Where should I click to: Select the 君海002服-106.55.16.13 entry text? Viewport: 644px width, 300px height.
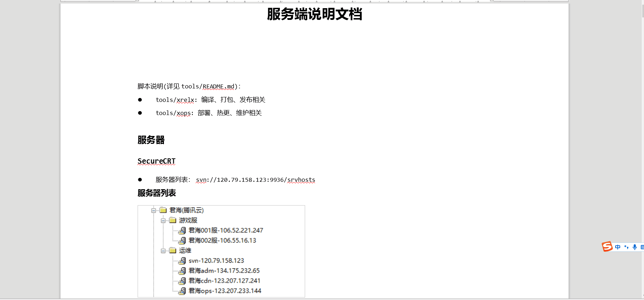222,240
